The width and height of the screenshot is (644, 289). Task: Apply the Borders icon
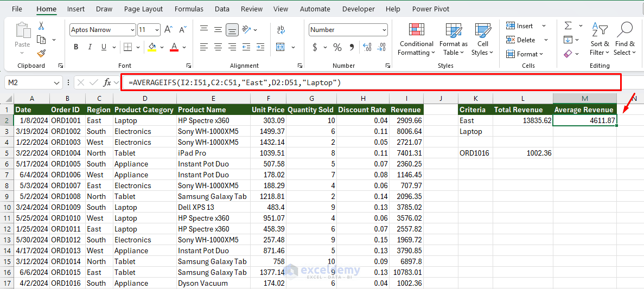click(128, 47)
